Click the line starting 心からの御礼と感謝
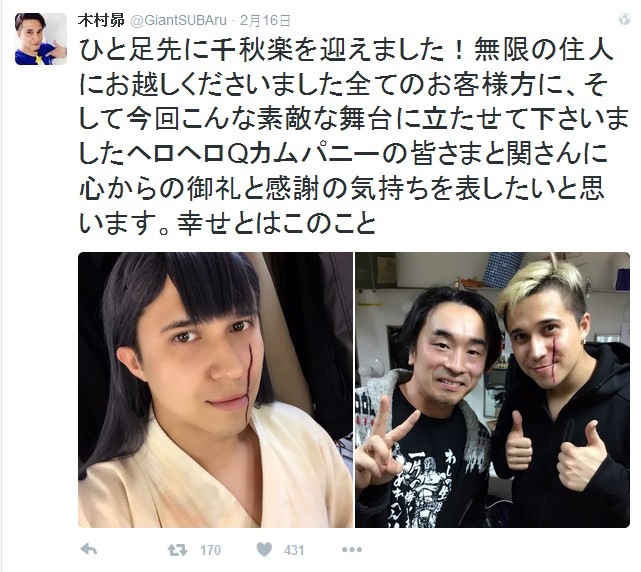This screenshot has height=572, width=641. coord(341,189)
